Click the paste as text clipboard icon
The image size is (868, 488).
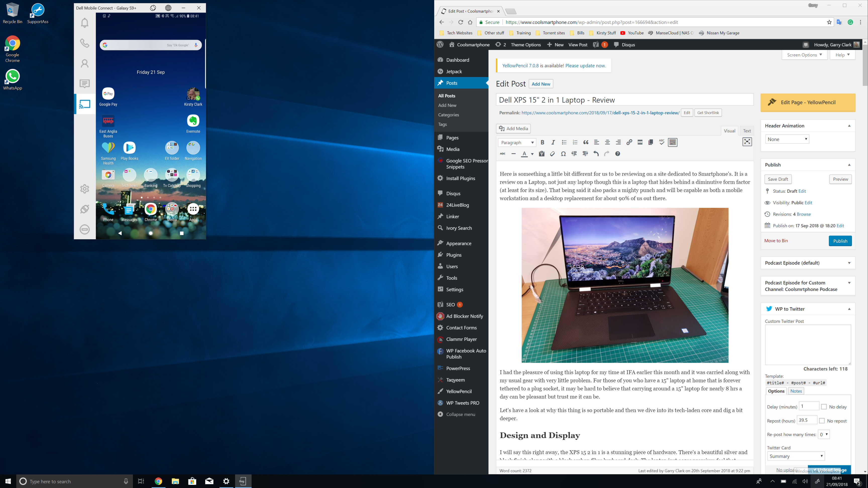click(x=541, y=154)
